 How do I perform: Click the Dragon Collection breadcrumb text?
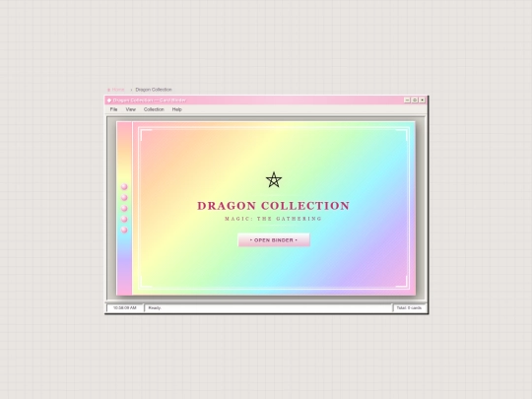pos(154,90)
